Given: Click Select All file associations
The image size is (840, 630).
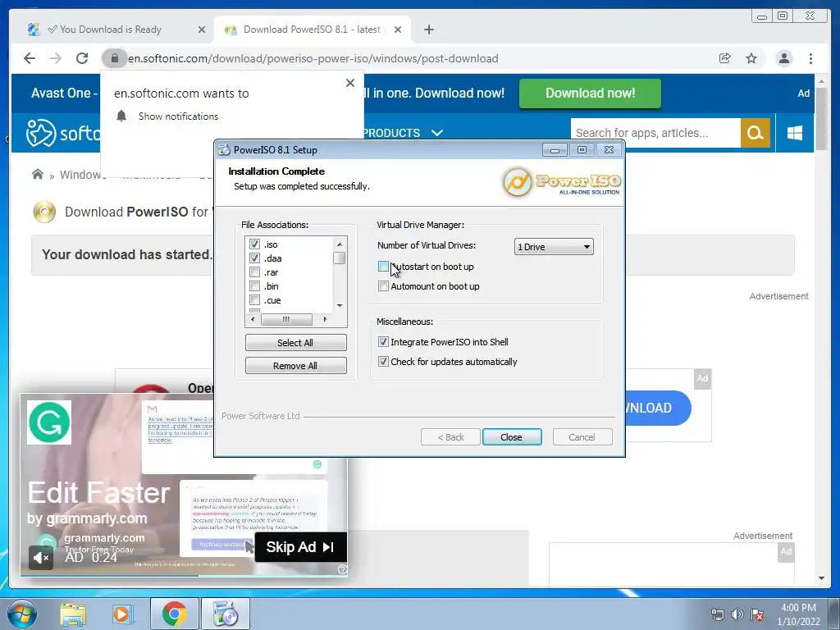Looking at the screenshot, I should click(x=295, y=343).
